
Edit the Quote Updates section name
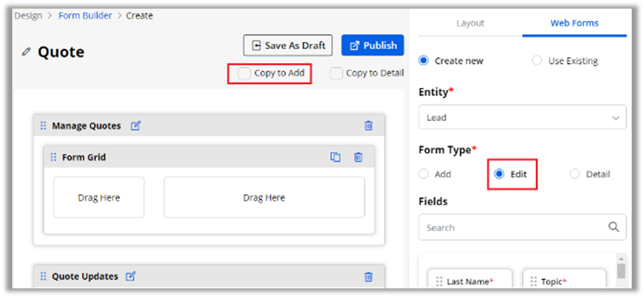pyautogui.click(x=131, y=277)
